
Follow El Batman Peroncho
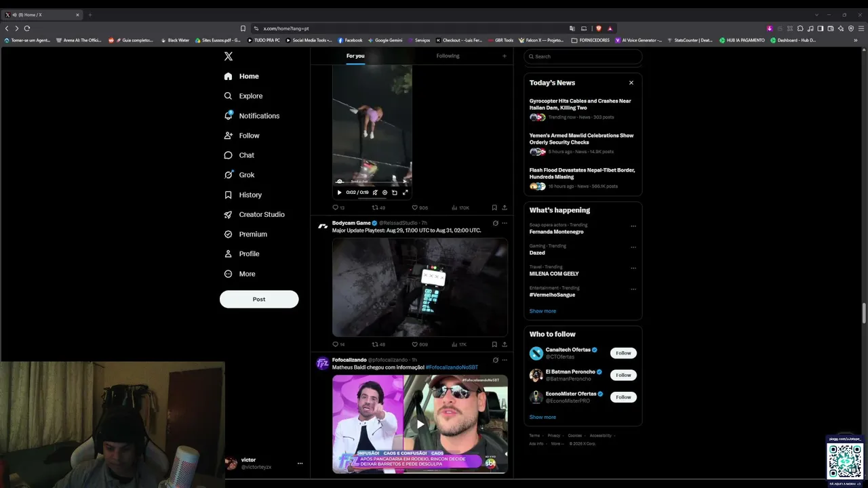click(x=623, y=375)
